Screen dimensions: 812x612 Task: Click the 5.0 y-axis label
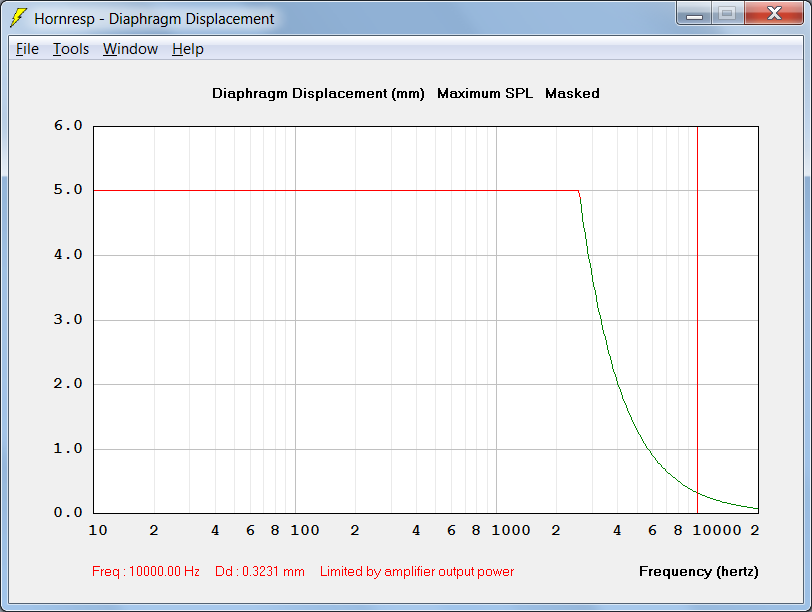tap(68, 190)
